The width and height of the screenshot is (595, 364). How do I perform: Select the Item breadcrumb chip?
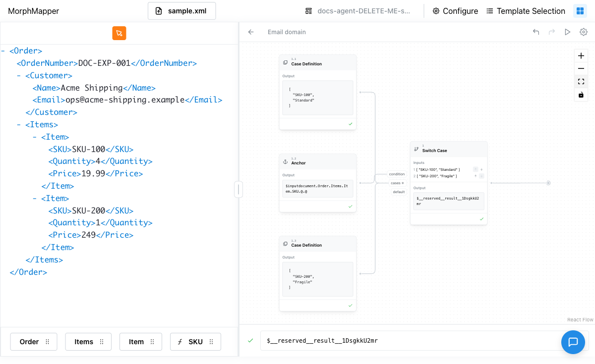click(141, 342)
